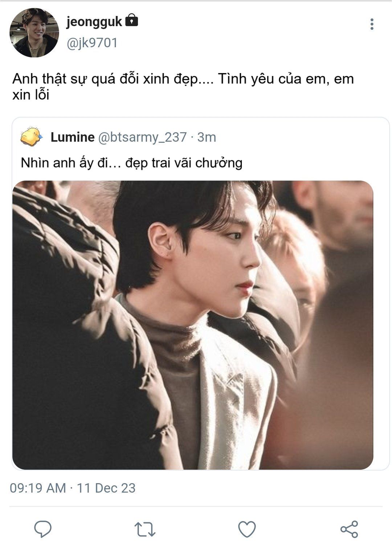Open the three-dot more options menu
Image resolution: width=392 pixels, height=550 pixels.
[x=371, y=24]
